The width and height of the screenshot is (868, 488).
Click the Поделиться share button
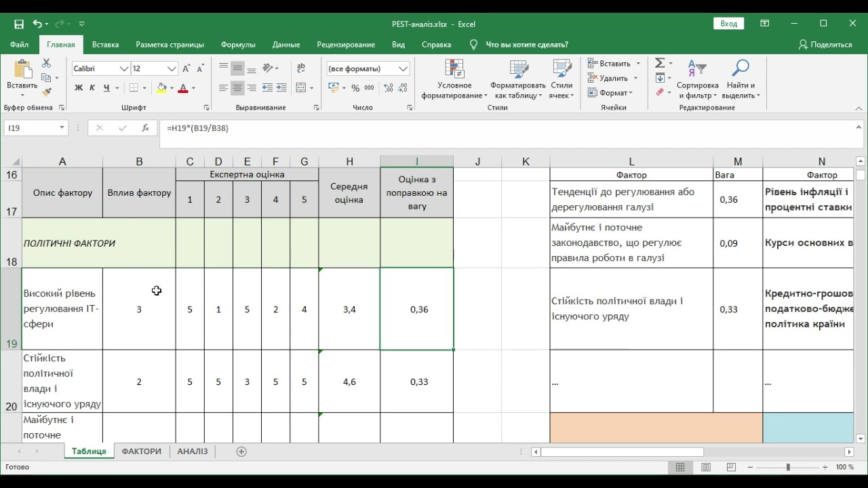click(825, 45)
